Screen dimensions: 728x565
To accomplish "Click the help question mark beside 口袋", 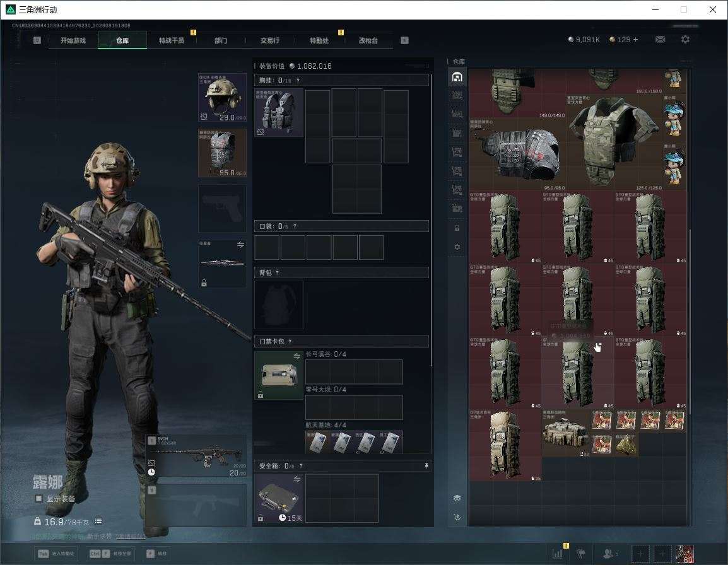I will click(295, 226).
